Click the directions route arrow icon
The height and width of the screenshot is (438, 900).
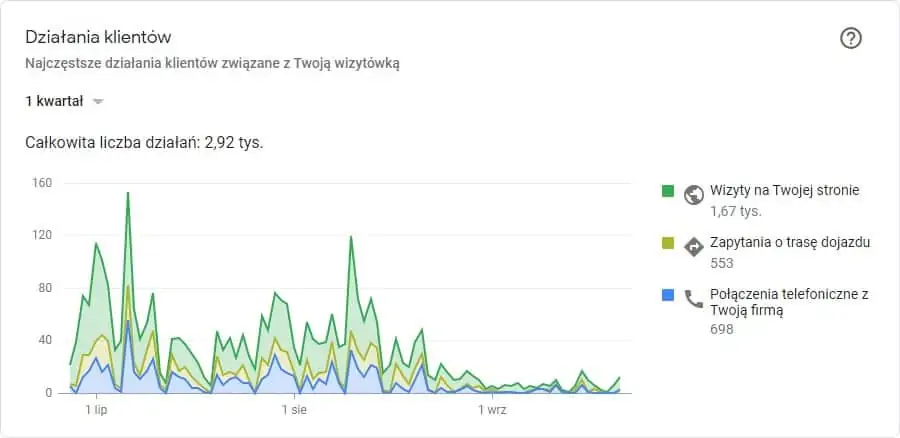[x=694, y=246]
